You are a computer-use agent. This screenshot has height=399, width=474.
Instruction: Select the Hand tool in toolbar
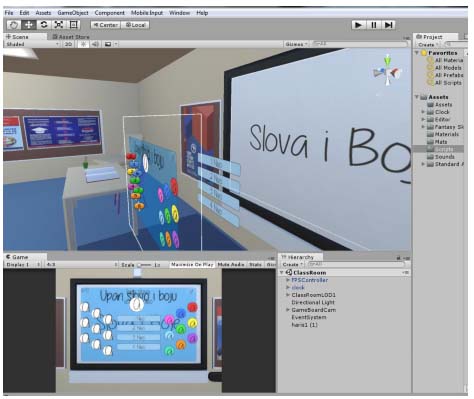click(x=14, y=25)
